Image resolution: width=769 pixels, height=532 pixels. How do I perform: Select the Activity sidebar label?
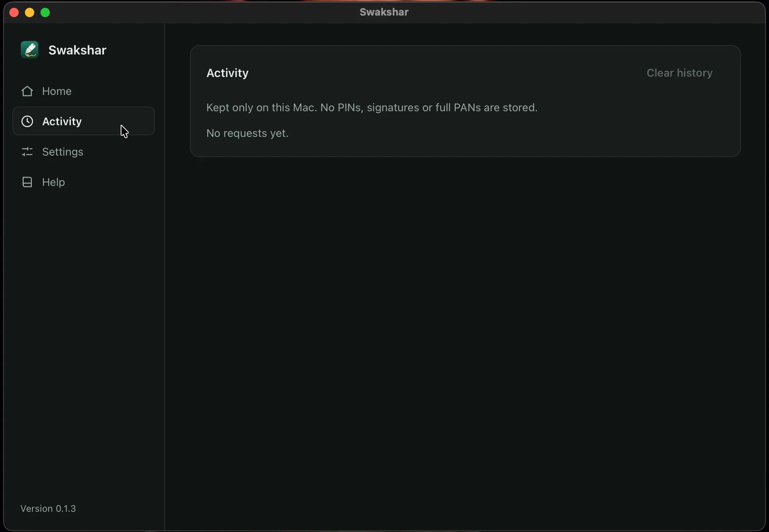click(62, 121)
